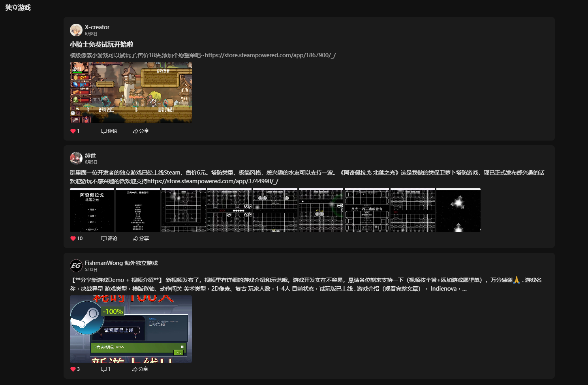
Task: Open the comment on FishmanWong's post
Action: point(105,369)
